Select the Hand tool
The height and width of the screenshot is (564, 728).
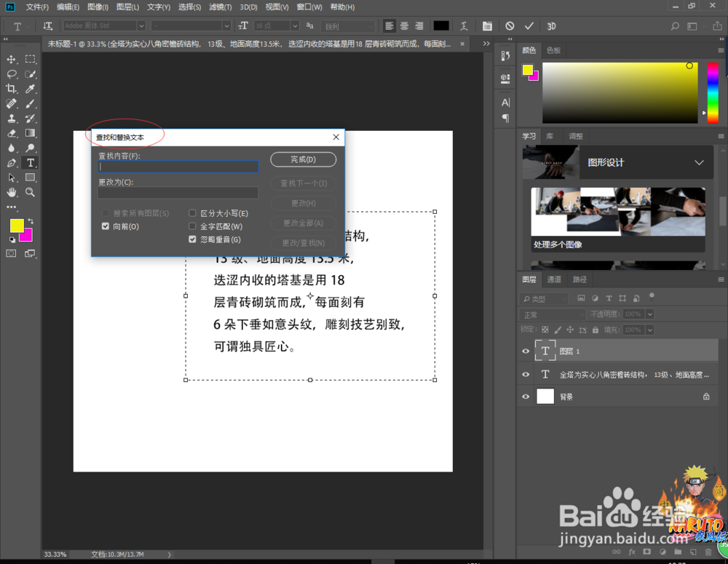(x=11, y=192)
